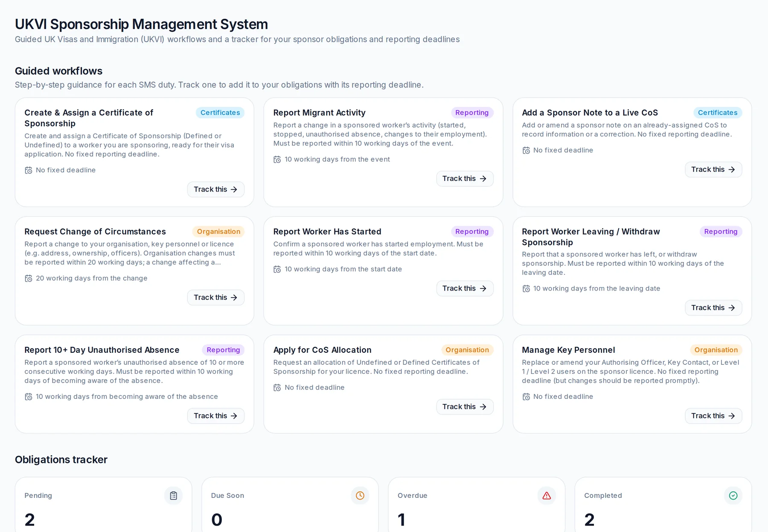The height and width of the screenshot is (532, 768).
Task: Click the "Report Migrant Activity" card title
Action: tap(319, 113)
